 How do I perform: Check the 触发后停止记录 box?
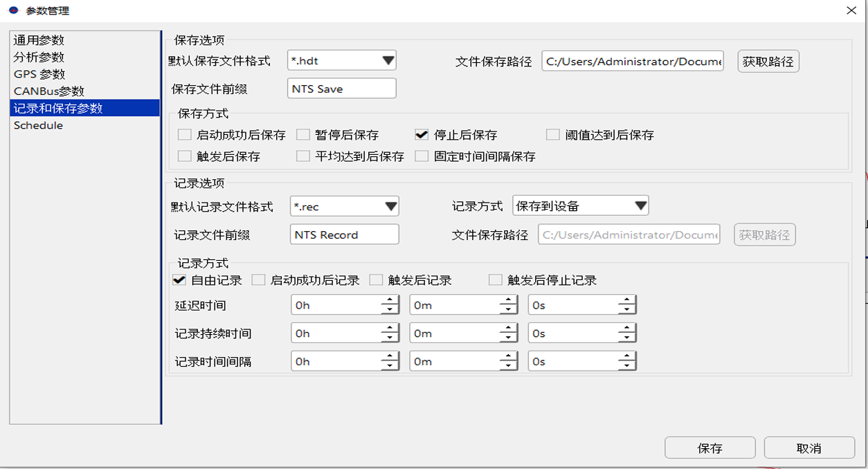(495, 280)
